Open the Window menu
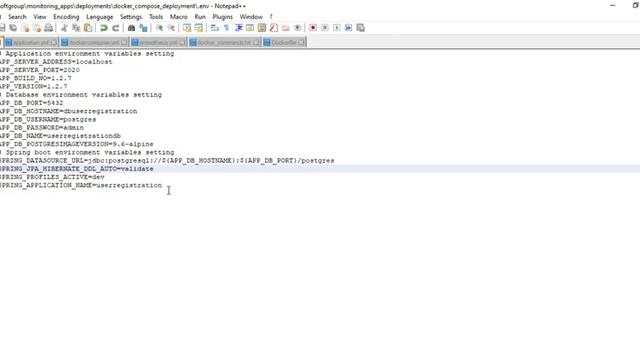 point(251,17)
